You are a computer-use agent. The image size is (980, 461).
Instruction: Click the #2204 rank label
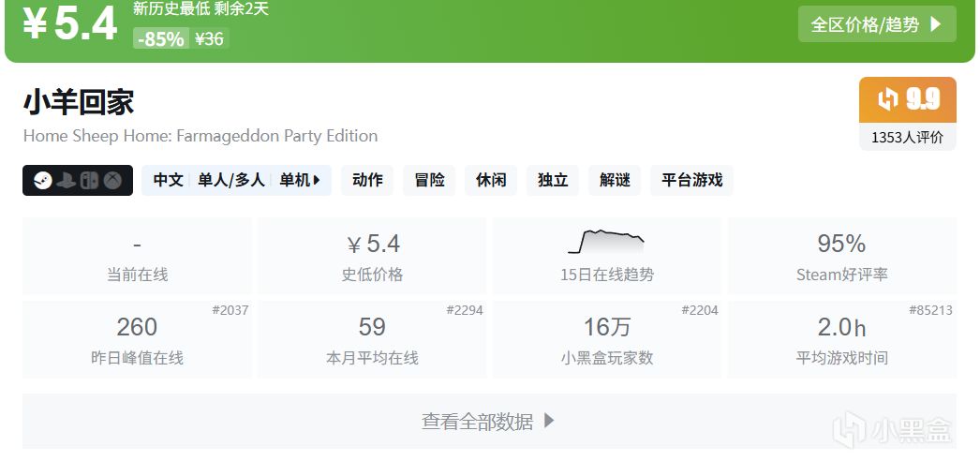click(699, 310)
